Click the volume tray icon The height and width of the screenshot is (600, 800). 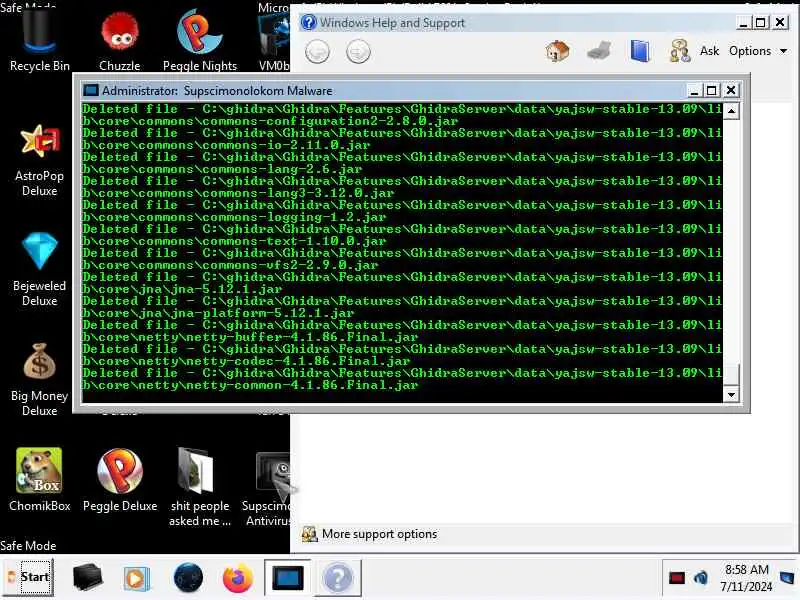[701, 578]
